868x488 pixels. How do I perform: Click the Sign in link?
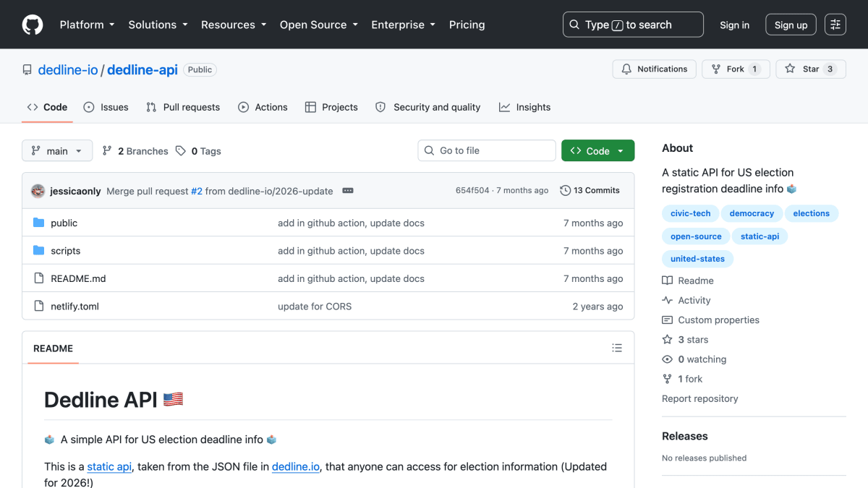734,25
